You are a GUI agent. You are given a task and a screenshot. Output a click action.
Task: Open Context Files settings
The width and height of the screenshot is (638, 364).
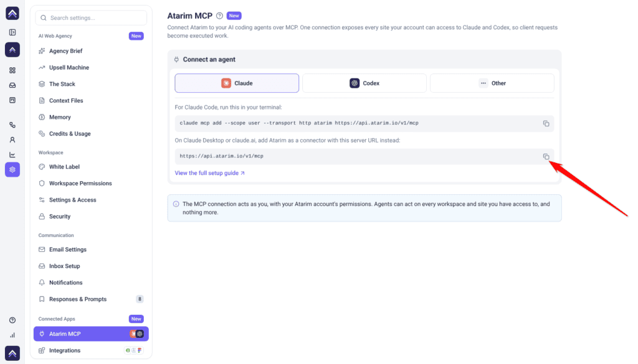point(91,100)
